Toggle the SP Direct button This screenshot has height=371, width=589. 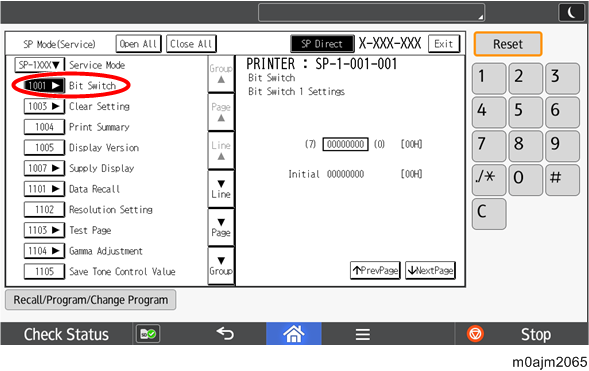pos(322,44)
